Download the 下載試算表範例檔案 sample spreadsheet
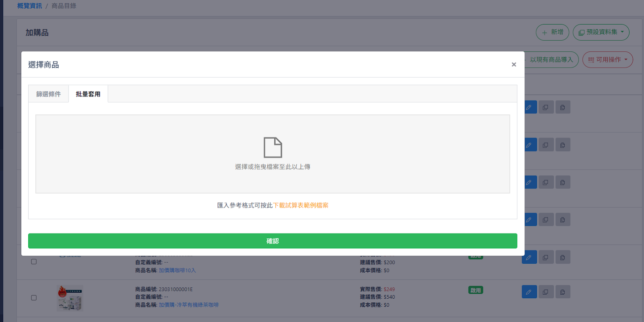 coord(301,205)
